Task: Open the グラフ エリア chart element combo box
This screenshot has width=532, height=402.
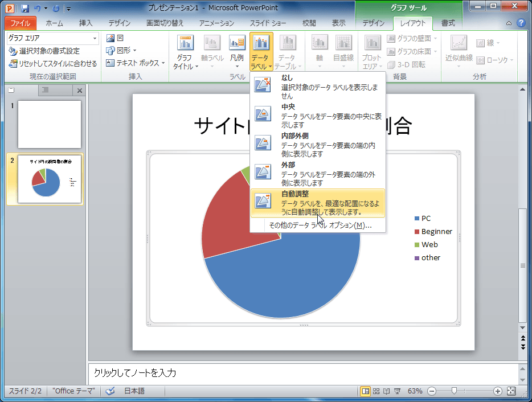Action: [x=52, y=38]
